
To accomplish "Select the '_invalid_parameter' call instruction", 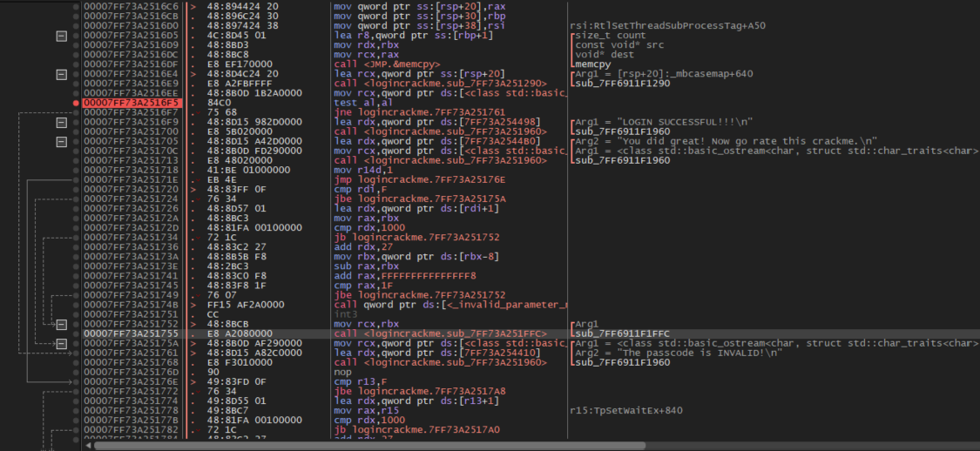I will (x=450, y=305).
